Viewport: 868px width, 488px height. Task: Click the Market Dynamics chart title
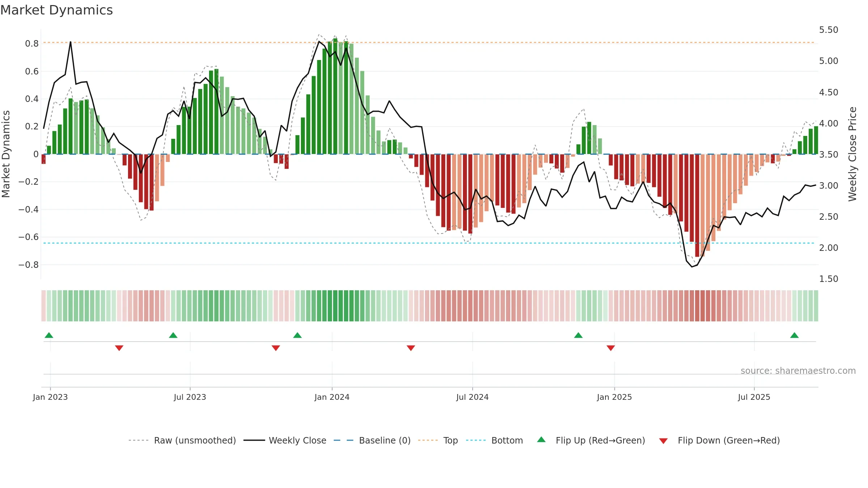point(56,10)
